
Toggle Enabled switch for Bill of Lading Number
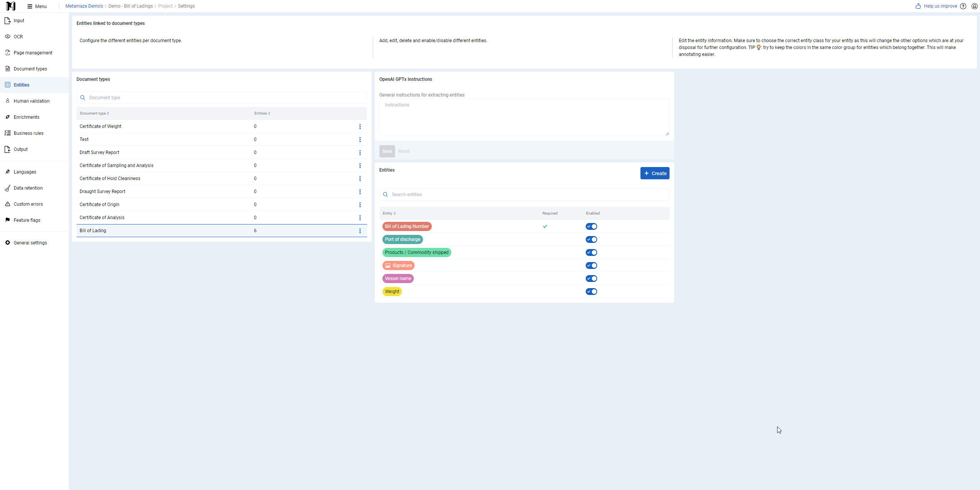[591, 226]
